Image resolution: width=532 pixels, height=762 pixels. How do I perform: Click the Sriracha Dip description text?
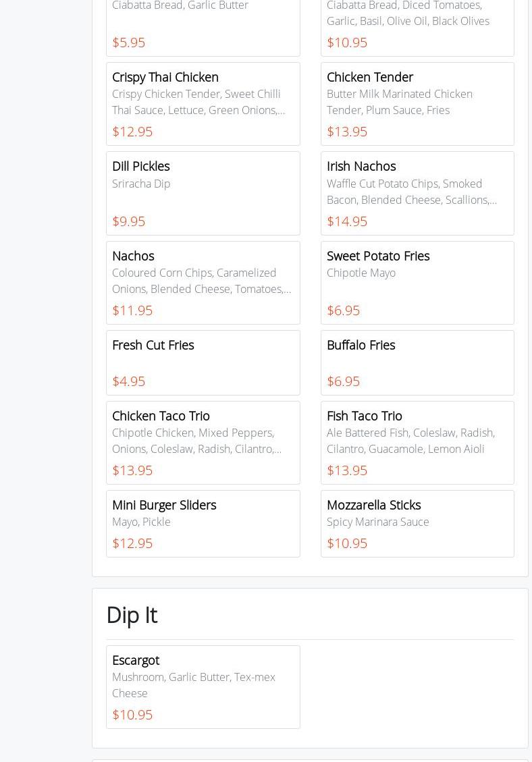coord(141,184)
